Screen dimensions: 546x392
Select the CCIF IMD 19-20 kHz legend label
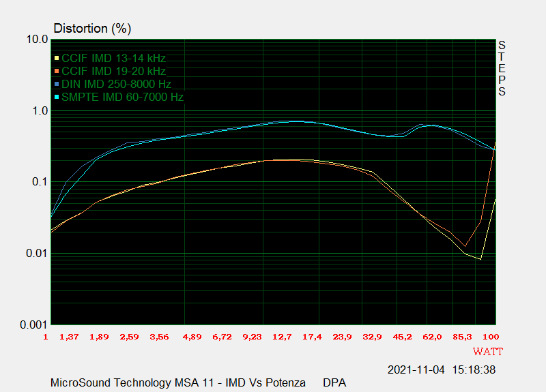click(x=113, y=71)
